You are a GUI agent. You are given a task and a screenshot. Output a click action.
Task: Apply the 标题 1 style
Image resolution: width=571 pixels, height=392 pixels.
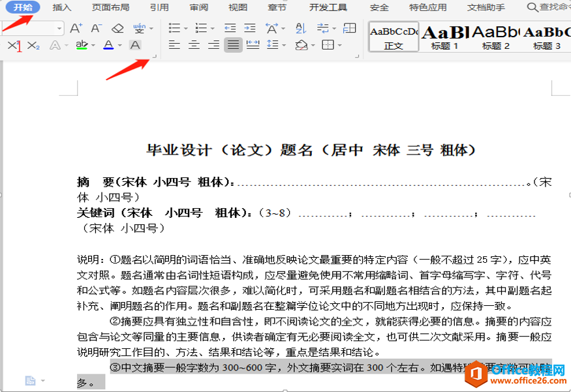point(444,37)
